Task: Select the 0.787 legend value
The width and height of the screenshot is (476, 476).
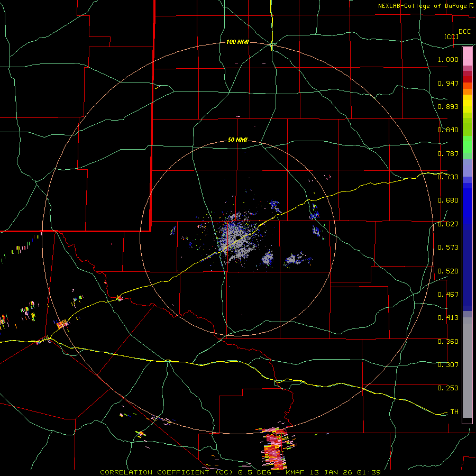Action: point(448,153)
